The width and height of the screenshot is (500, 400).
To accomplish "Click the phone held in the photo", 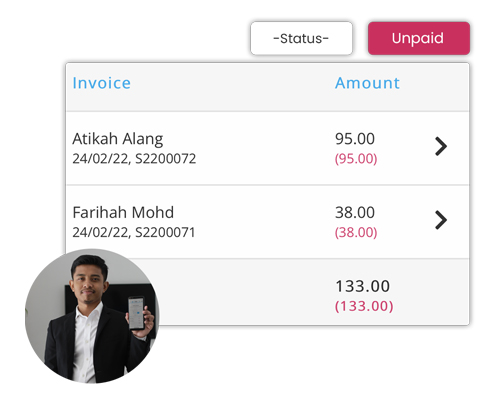I will pyautogui.click(x=136, y=313).
